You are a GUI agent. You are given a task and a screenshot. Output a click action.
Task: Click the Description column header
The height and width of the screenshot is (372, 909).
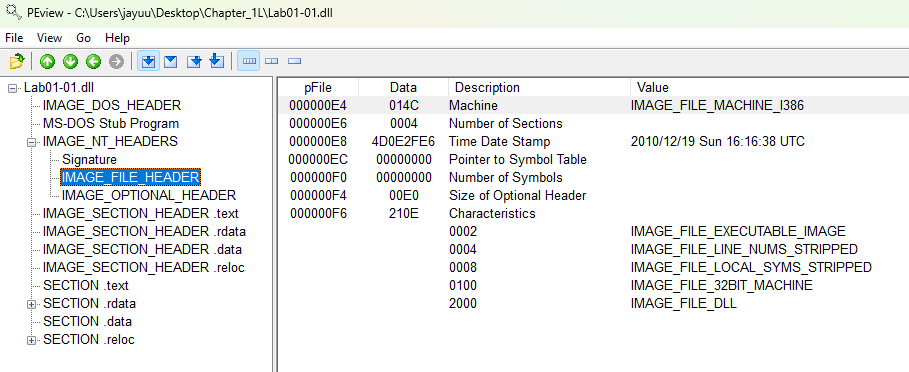[x=539, y=87]
